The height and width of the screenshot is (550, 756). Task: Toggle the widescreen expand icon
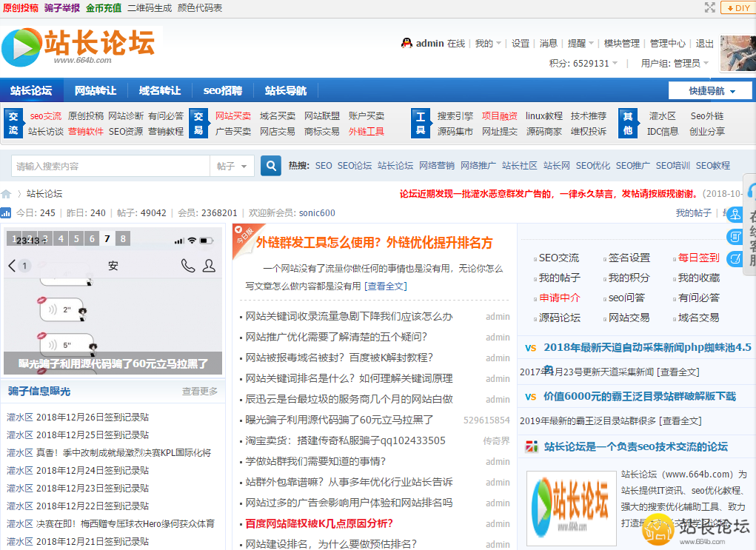point(709,7)
